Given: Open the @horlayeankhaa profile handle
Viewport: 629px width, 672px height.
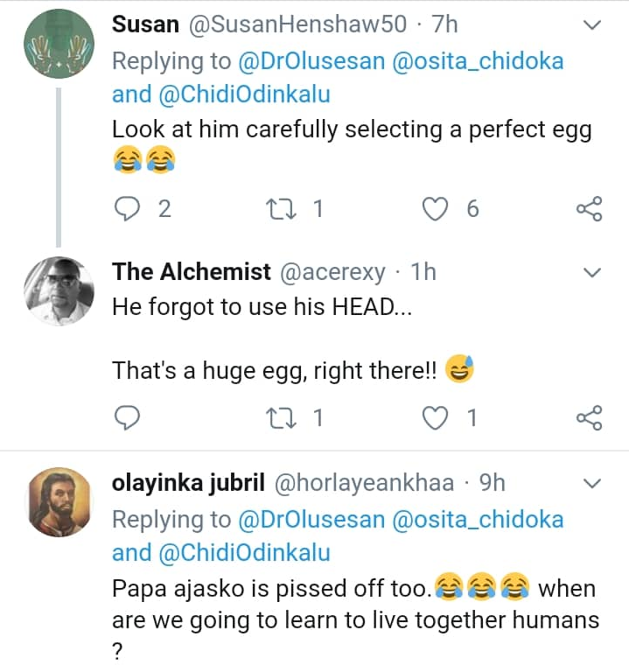Looking at the screenshot, I should (364, 483).
